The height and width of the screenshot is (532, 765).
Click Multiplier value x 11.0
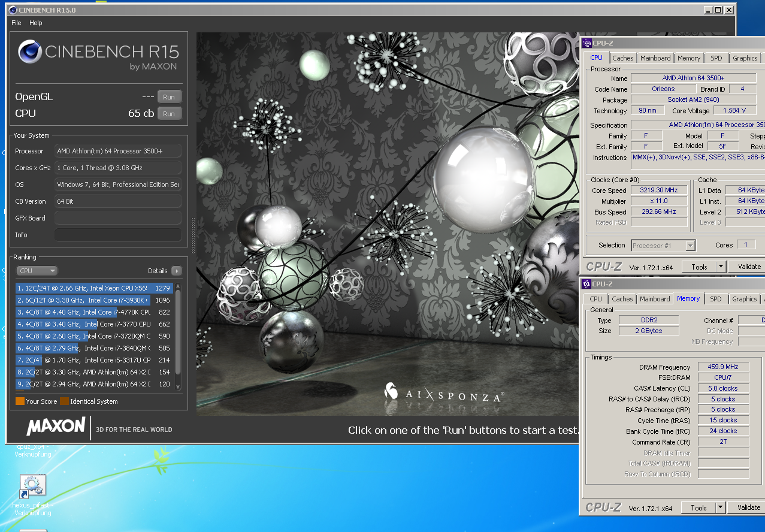(x=658, y=201)
